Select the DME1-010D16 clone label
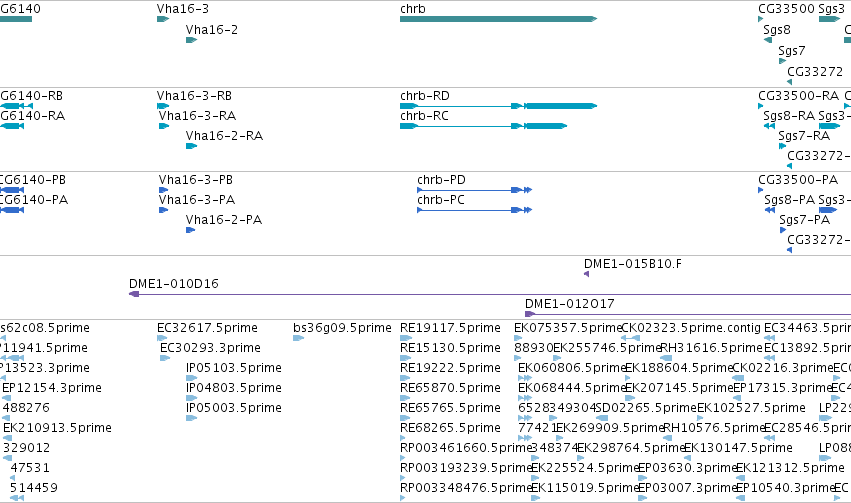The height and width of the screenshot is (503, 851). coord(174,284)
